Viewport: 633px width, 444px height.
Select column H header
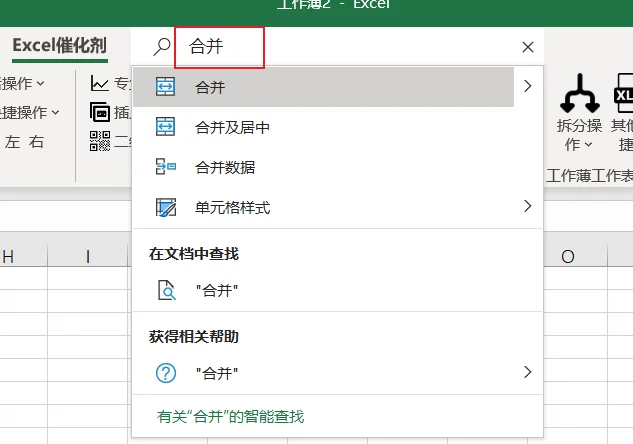pyautogui.click(x=23, y=256)
